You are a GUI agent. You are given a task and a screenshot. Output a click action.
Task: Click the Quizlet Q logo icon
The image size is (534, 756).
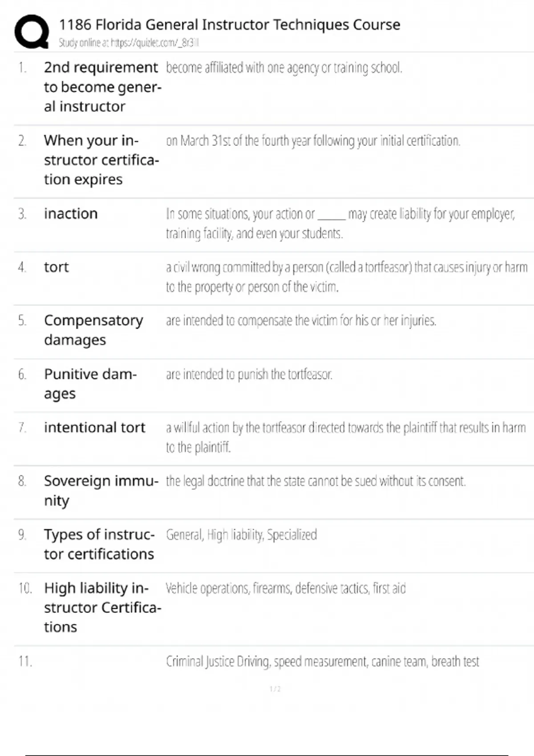click(x=32, y=32)
